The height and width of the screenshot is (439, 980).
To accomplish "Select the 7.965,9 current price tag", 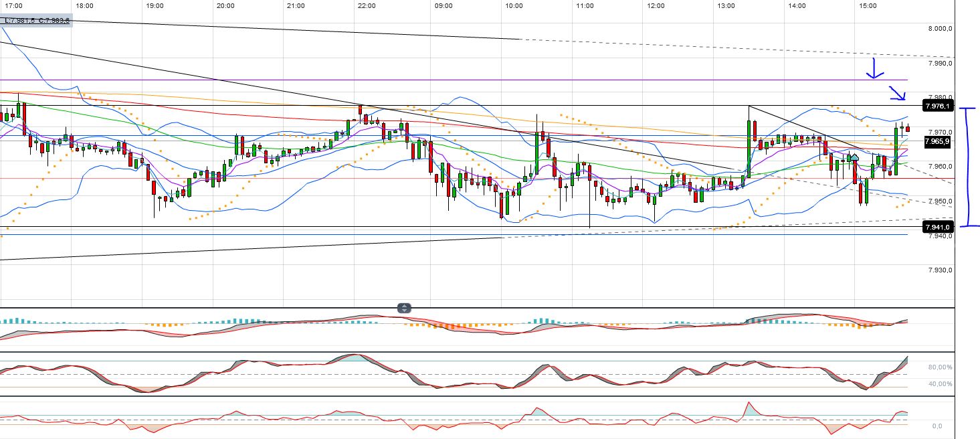I will pyautogui.click(x=937, y=142).
